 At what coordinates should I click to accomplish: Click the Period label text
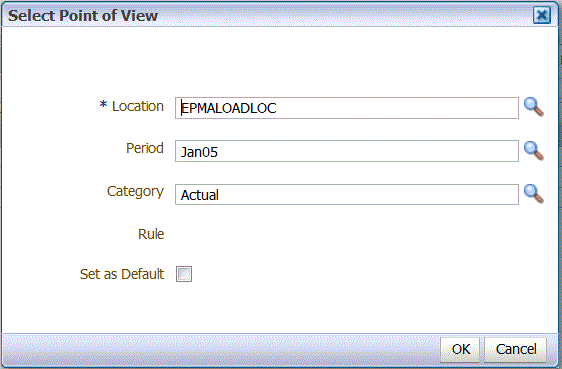coord(145,148)
